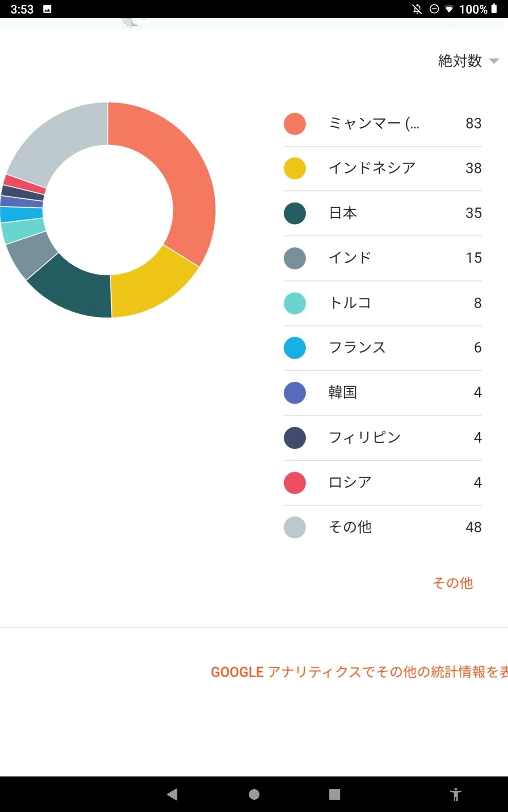The image size is (508, 812).
Task: Tap the orange その他 link
Action: pyautogui.click(x=453, y=583)
